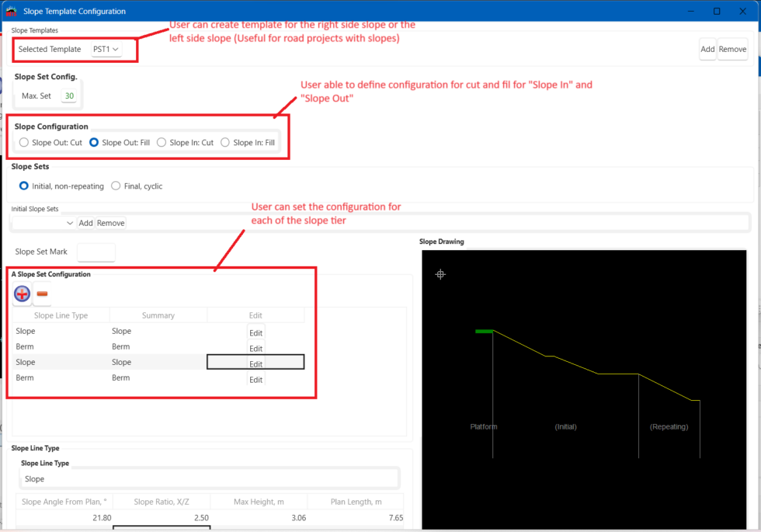Click Add beside Initial Slope Sets
Viewport: 761px width, 532px height.
click(85, 223)
